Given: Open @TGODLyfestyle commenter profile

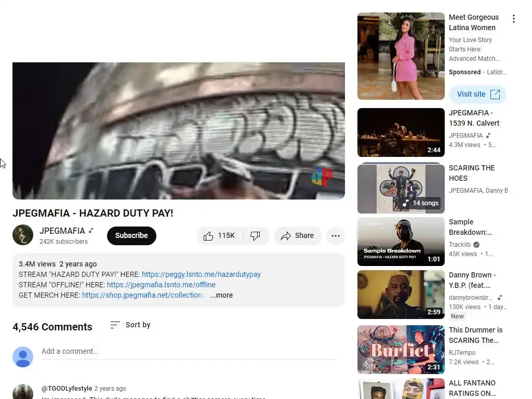Looking at the screenshot, I should 67,389.
